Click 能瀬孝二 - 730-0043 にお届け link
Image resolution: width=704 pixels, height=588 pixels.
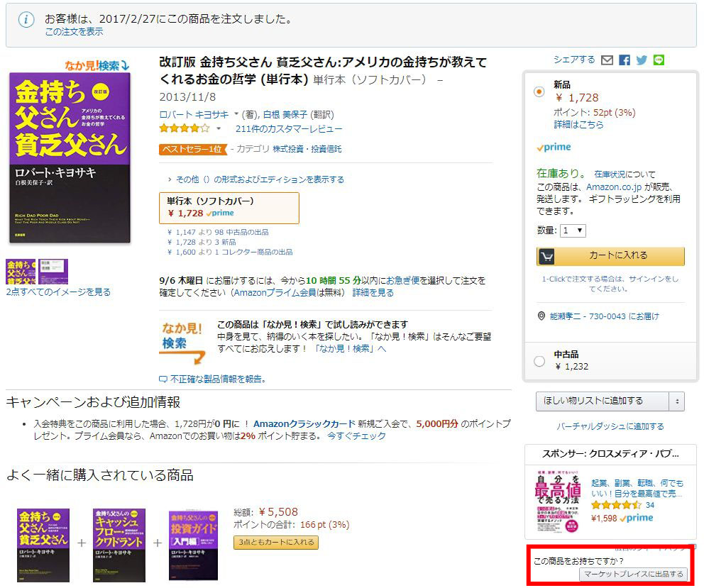point(605,316)
